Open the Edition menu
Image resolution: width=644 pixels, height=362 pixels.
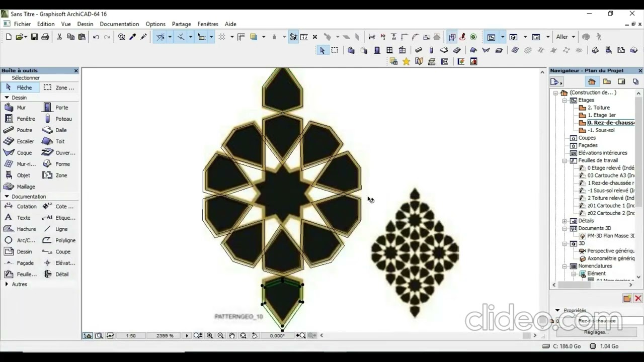pos(46,24)
